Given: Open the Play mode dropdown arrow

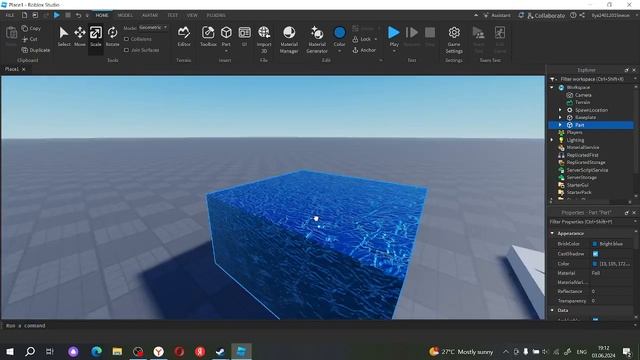Looking at the screenshot, I should click(x=394, y=51).
